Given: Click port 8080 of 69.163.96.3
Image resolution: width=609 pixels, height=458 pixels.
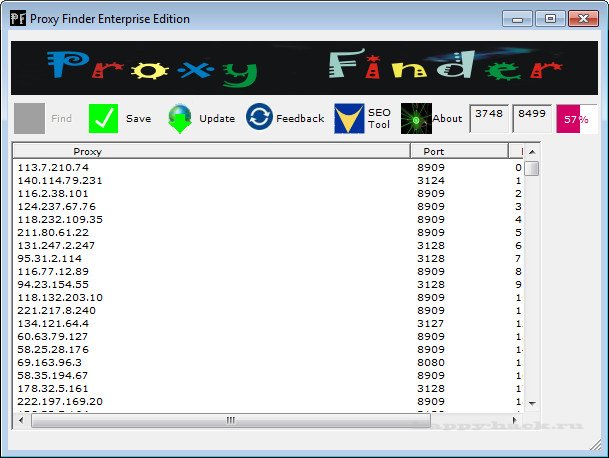Looking at the screenshot, I should click(431, 363).
